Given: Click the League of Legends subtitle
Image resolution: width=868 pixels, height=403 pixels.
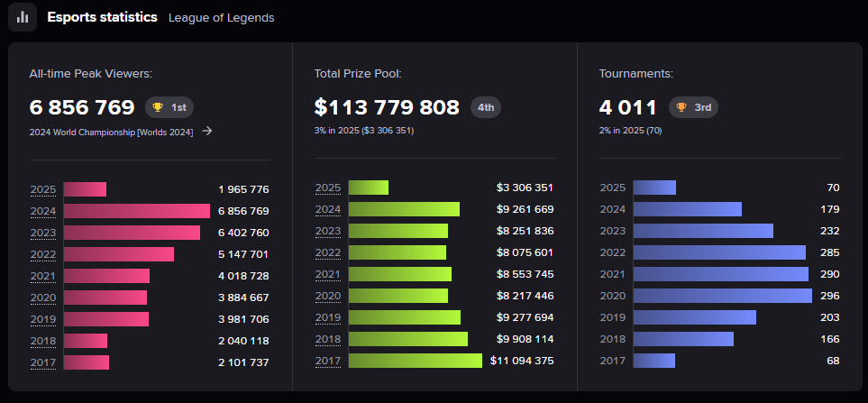Looking at the screenshot, I should [222, 18].
